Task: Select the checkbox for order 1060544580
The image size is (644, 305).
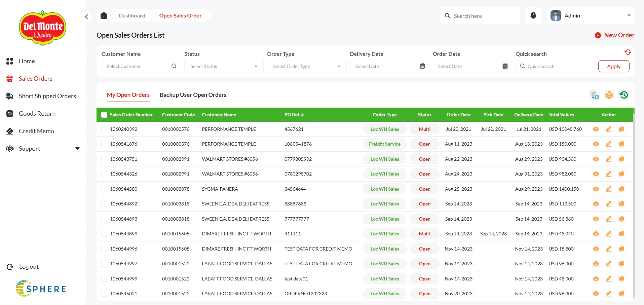Action: 104,189
